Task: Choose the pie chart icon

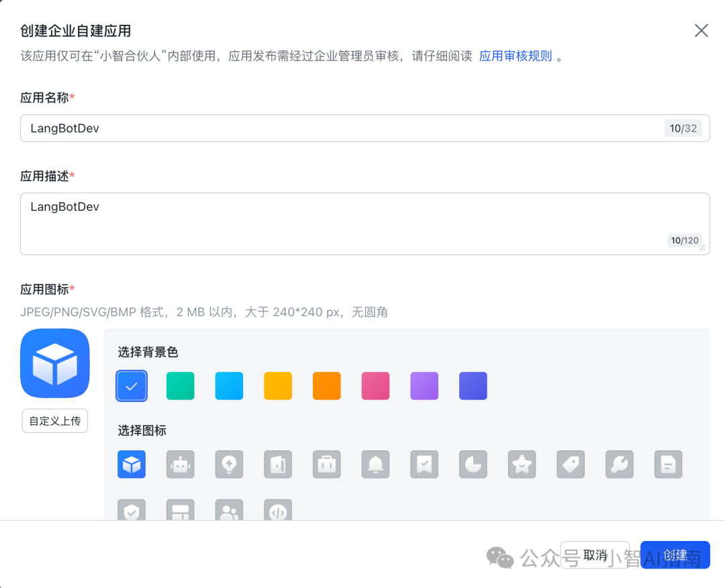Action: pos(473,464)
